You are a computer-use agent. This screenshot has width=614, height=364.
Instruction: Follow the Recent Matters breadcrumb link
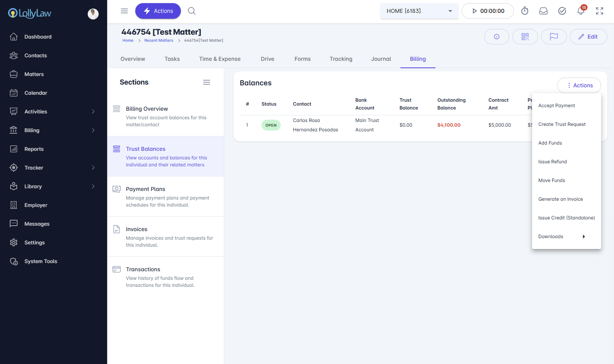tap(159, 41)
